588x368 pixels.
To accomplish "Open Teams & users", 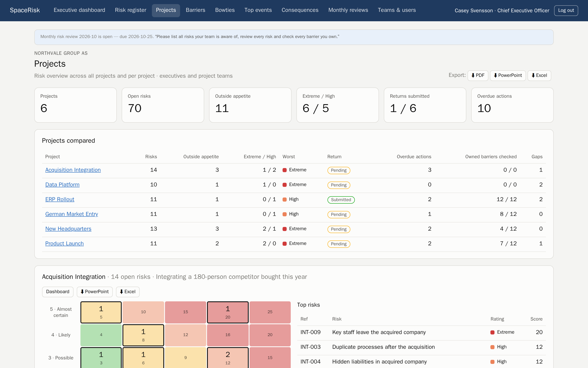I will 397,10.
